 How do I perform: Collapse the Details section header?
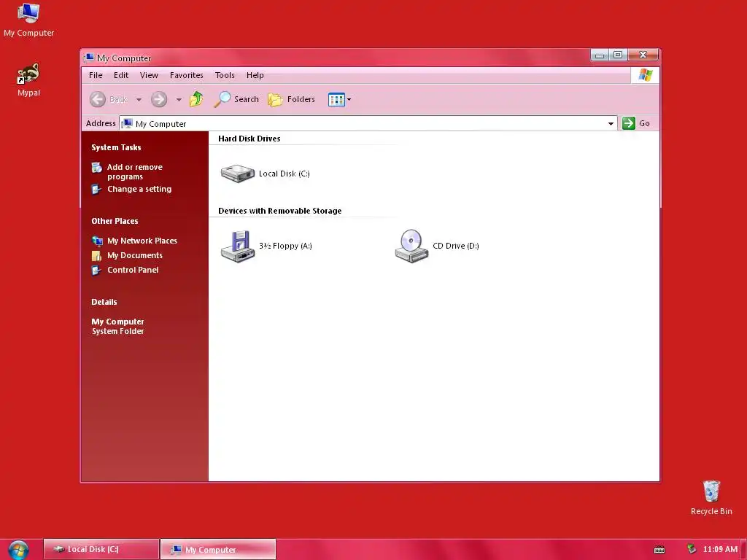tap(104, 302)
